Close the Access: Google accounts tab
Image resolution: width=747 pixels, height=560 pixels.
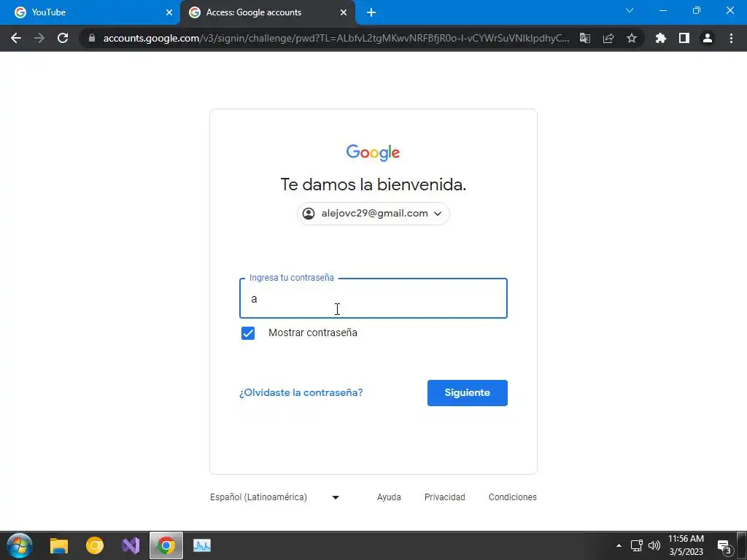coord(344,12)
